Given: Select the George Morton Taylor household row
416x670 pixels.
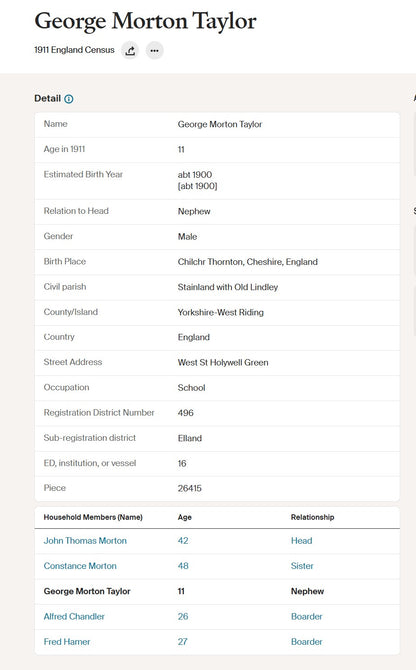Looking at the screenshot, I should (x=217, y=591).
